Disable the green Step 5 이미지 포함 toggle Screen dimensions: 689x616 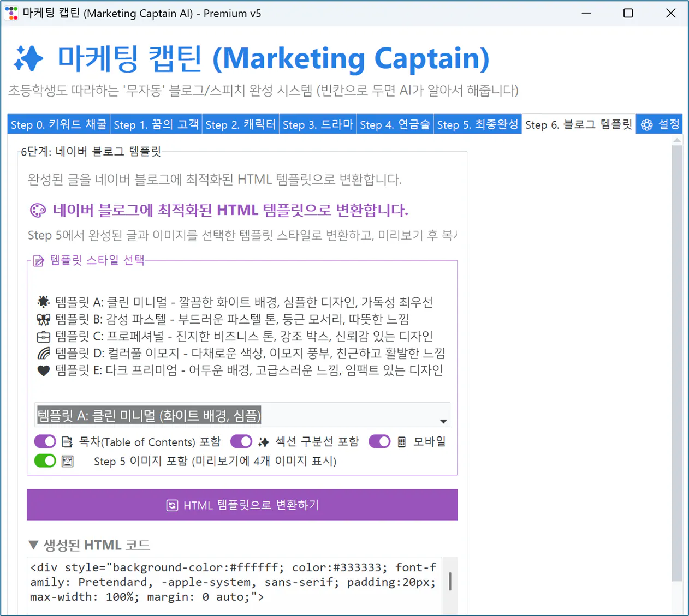(45, 461)
